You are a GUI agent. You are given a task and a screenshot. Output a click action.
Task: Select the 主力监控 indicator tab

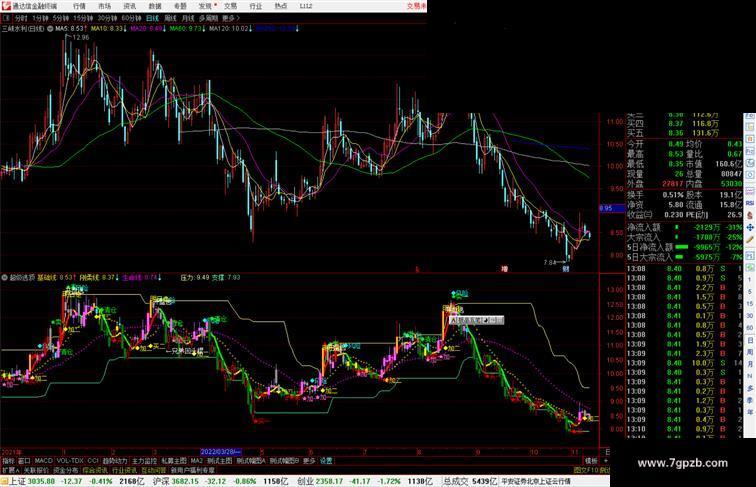[144, 461]
